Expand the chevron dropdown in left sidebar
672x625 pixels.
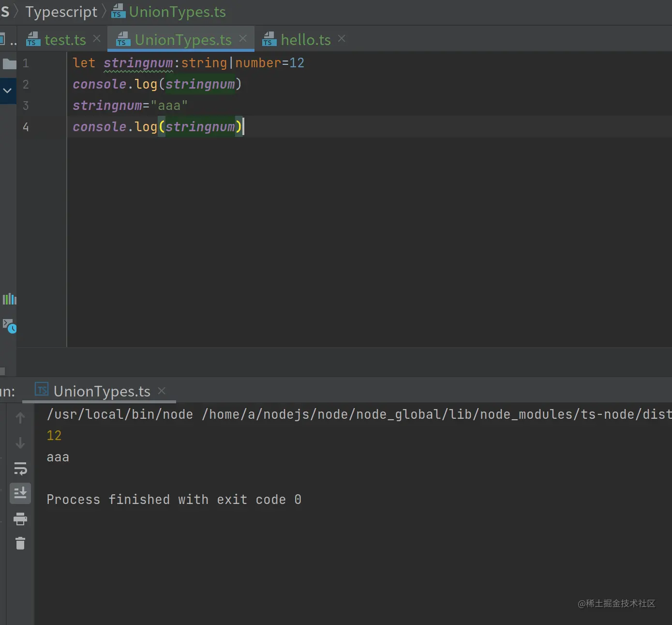pos(7,91)
